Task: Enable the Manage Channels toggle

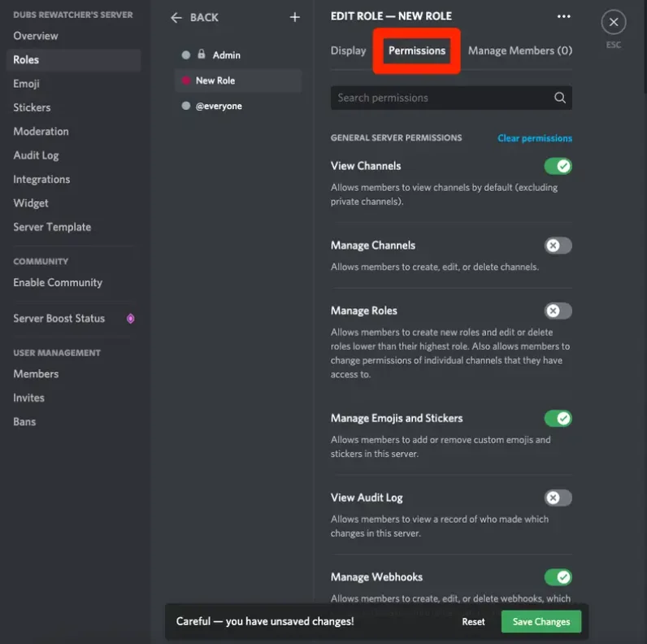Action: [x=558, y=246]
